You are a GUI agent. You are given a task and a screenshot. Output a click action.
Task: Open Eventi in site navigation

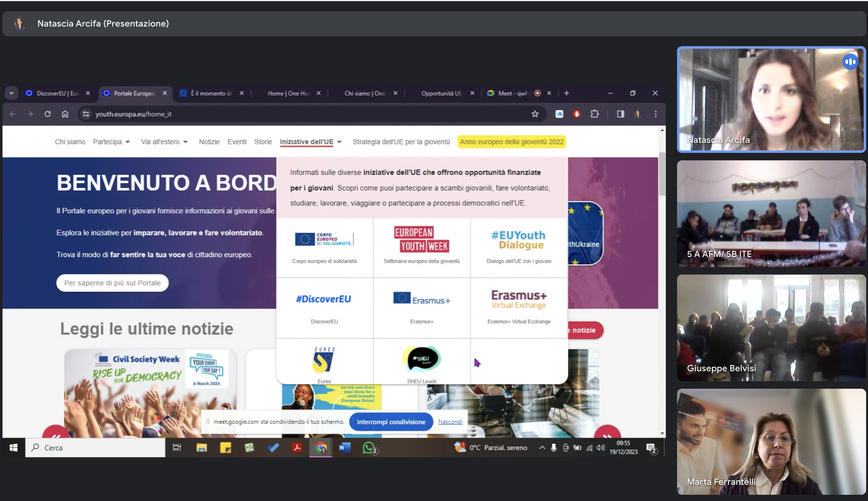point(237,142)
